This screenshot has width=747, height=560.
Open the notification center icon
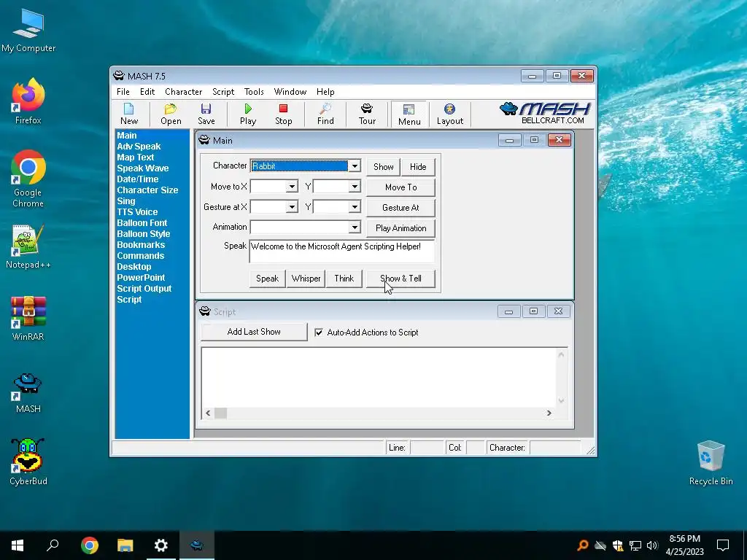pos(723,545)
